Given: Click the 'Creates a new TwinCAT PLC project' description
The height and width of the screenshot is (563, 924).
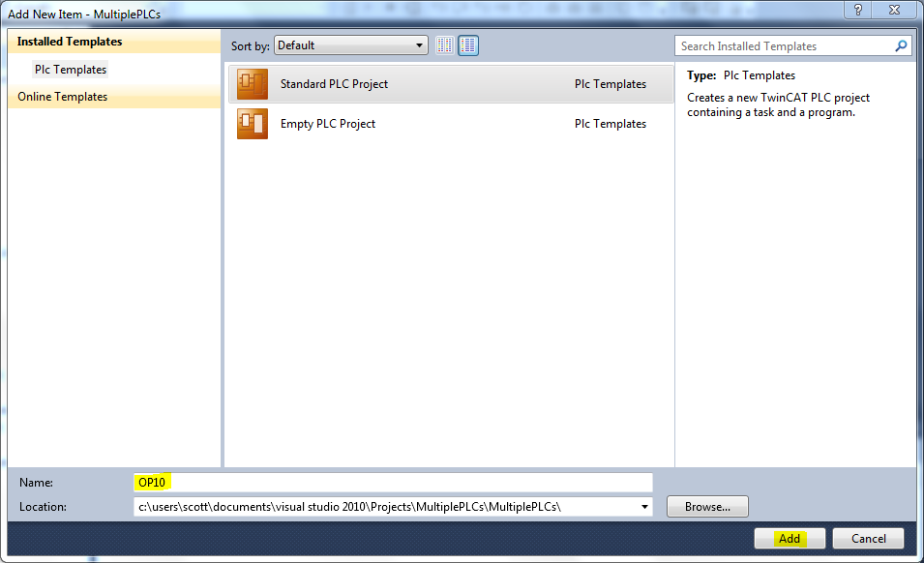Looking at the screenshot, I should (779, 104).
